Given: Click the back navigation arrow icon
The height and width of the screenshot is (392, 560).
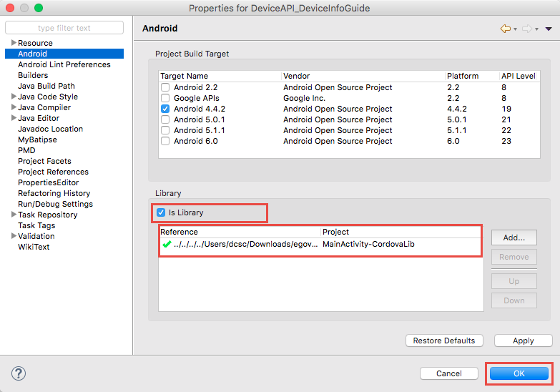Looking at the screenshot, I should coord(506,29).
